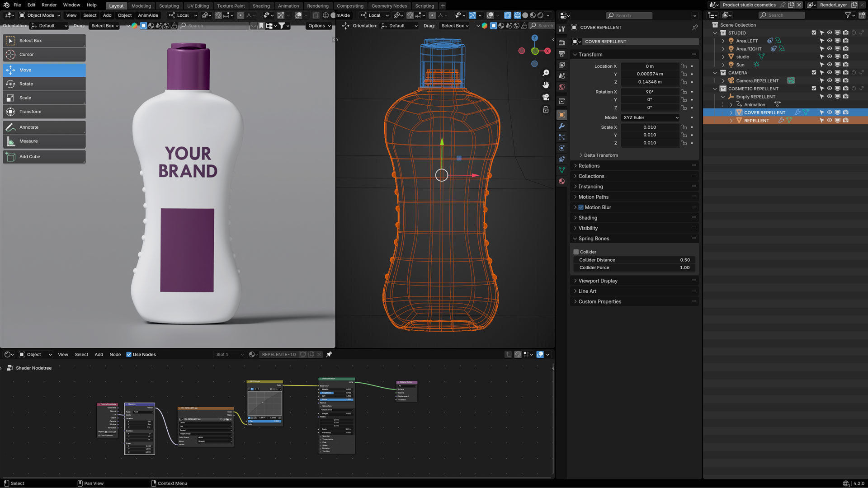Screen dimensions: 868x488
Task: Toggle Use Nodes checkbox
Action: (x=129, y=355)
